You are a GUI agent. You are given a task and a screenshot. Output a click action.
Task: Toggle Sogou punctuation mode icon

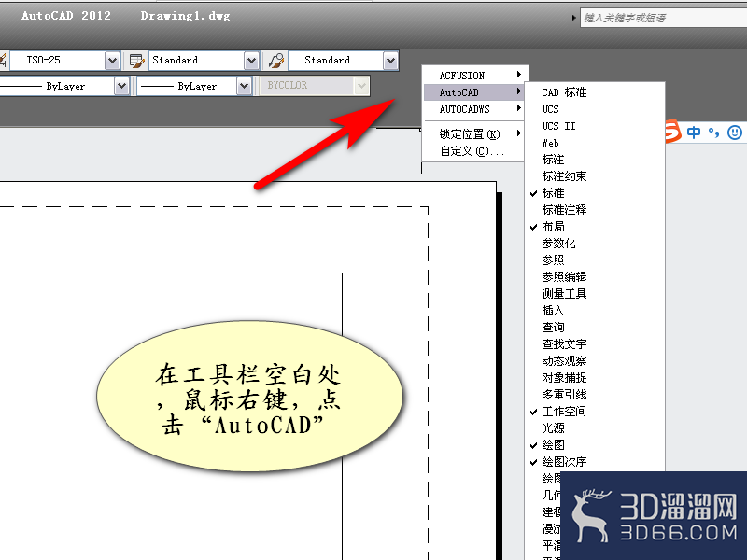click(713, 133)
